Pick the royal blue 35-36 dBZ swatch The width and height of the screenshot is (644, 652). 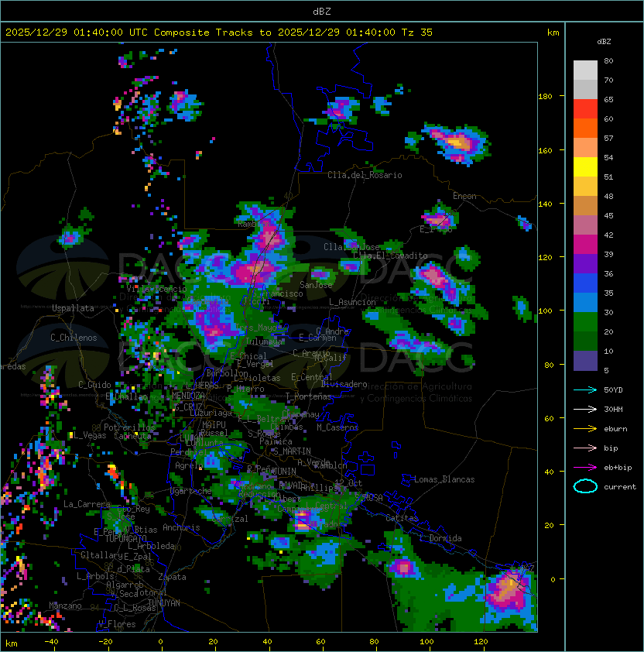click(585, 283)
